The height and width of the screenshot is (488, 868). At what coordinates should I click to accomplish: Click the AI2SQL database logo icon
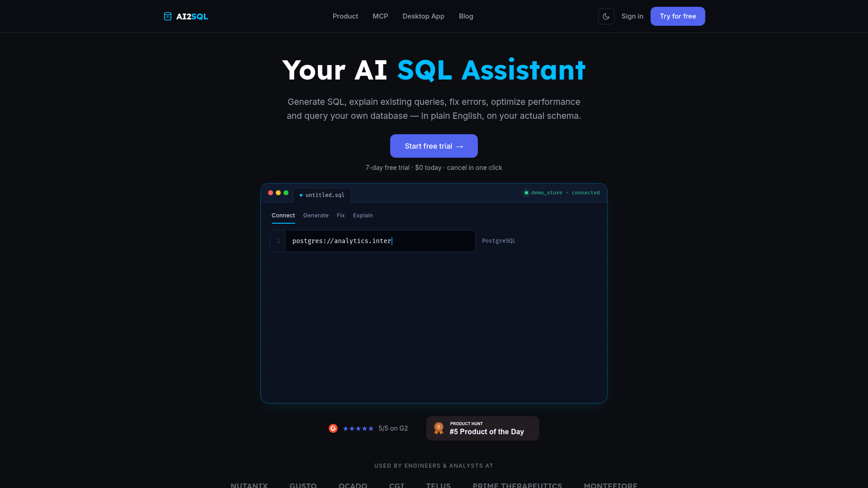click(168, 16)
